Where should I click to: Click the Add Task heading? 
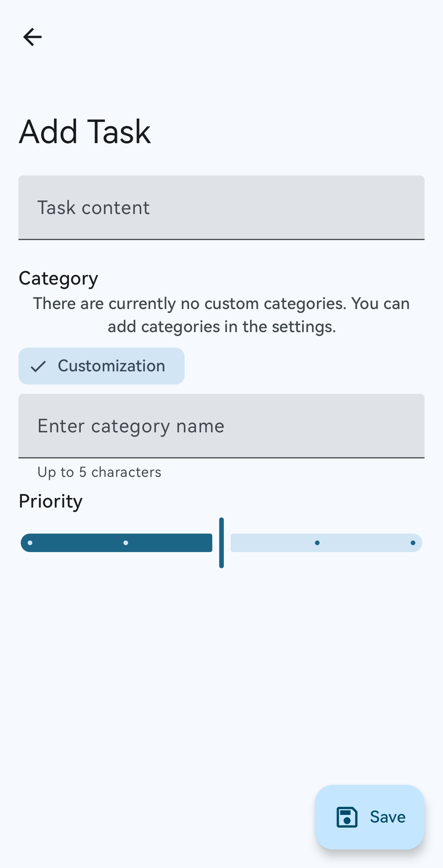click(x=85, y=132)
